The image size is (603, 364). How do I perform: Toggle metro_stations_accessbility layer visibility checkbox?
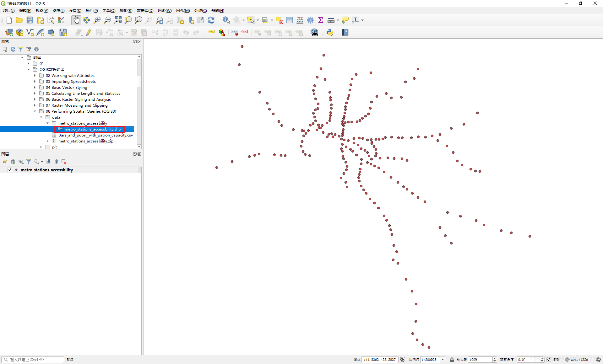(x=10, y=170)
